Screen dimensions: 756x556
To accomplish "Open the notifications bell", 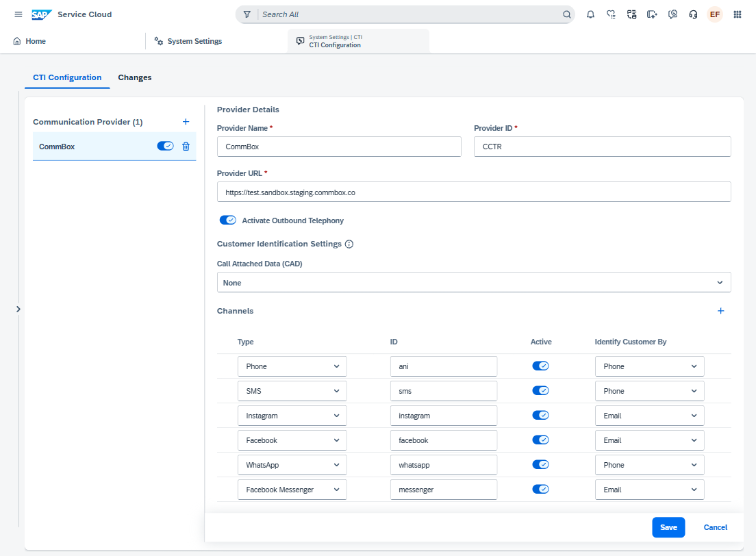I will (590, 14).
